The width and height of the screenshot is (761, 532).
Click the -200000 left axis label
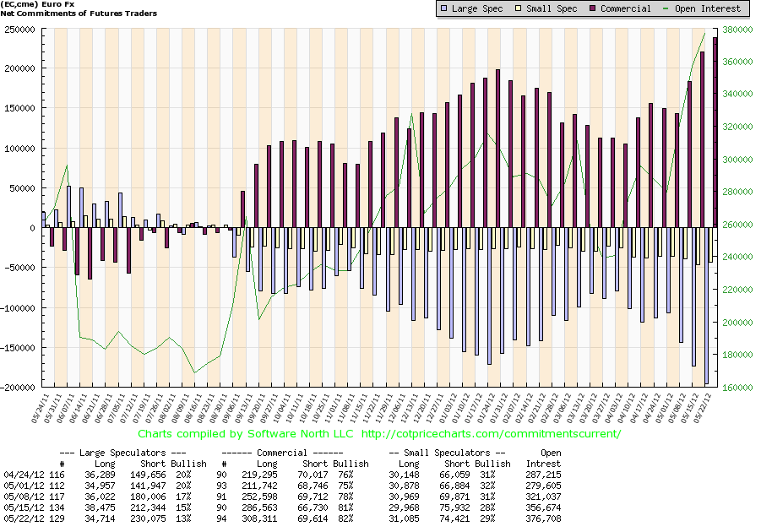coord(18,388)
